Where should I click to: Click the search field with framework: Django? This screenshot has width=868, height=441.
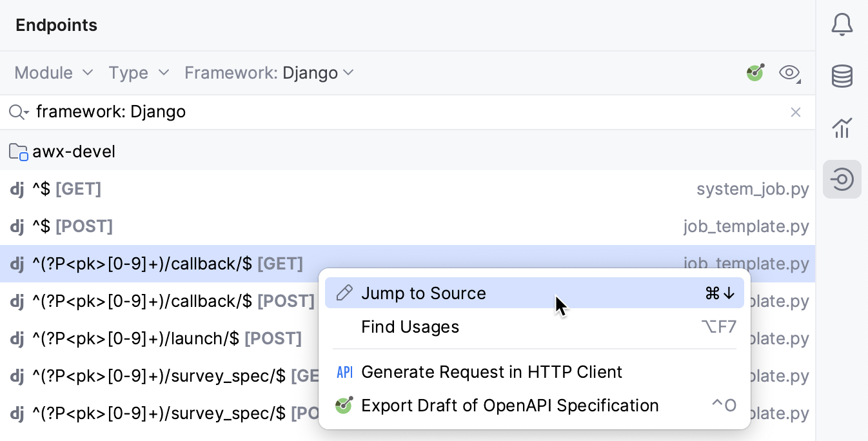408,112
